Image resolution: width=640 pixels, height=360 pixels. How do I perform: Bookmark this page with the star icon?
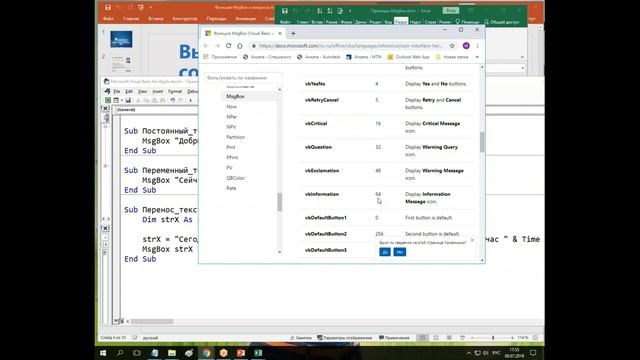[452, 46]
